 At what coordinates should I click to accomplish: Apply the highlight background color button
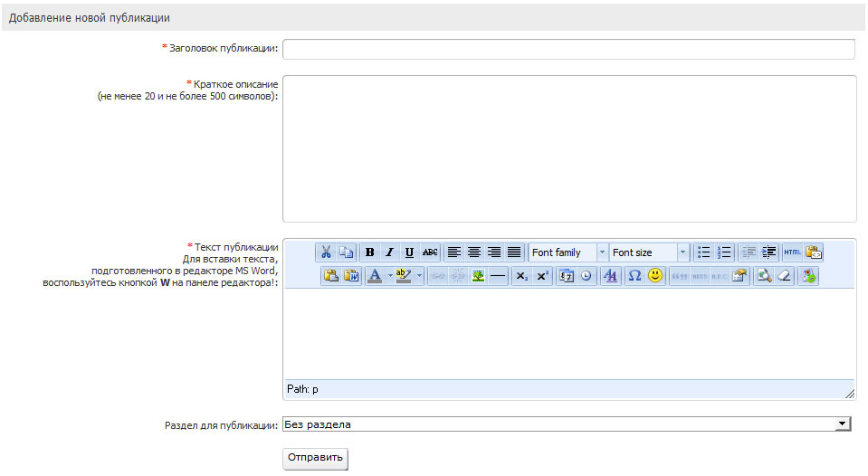(404, 276)
